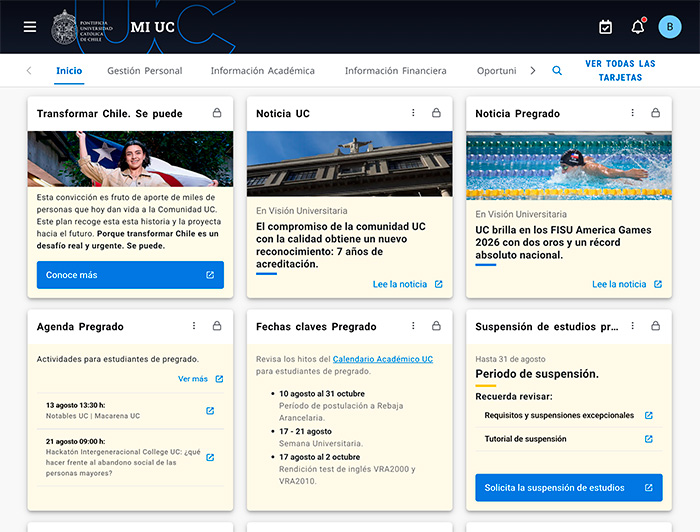Toggle lock on Suspensión de estudios card
The image size is (700, 532).
tap(655, 326)
